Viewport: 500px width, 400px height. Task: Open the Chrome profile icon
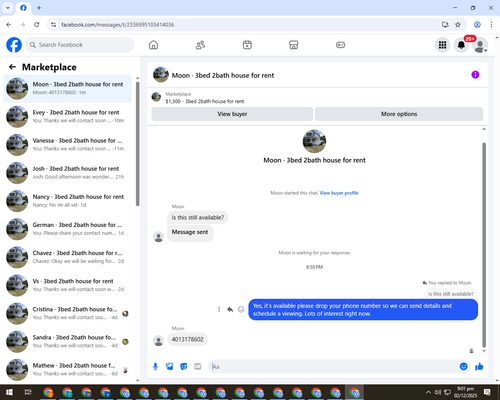point(477,25)
